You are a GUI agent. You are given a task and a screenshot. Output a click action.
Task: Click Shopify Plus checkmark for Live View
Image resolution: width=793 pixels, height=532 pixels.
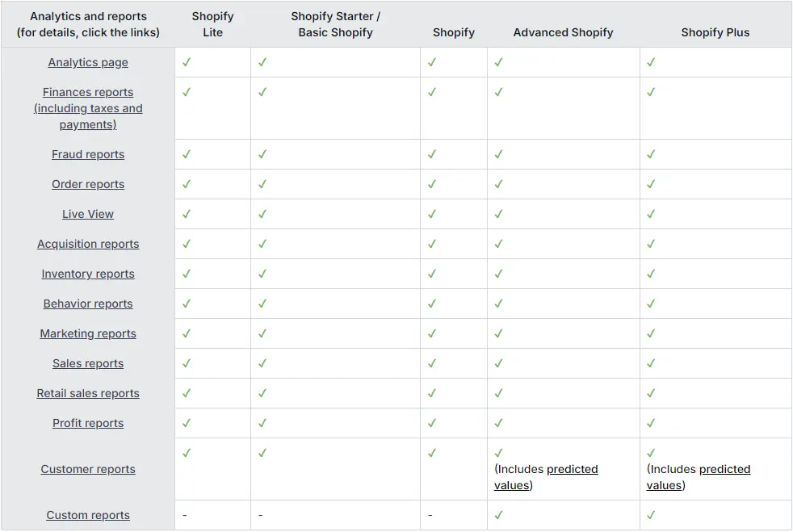[x=651, y=214]
